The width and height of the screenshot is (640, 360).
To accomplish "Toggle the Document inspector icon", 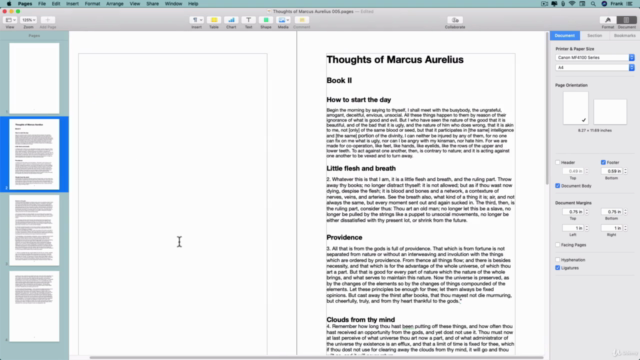I will click(627, 20).
